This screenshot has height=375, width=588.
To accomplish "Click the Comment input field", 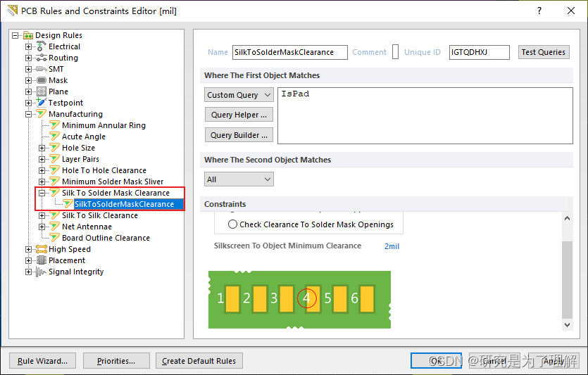I will click(395, 52).
